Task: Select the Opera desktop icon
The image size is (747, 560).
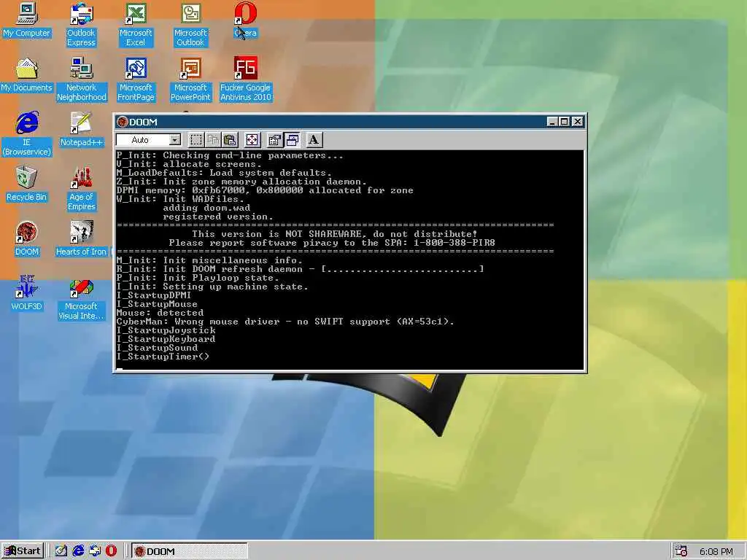Action: [245, 21]
